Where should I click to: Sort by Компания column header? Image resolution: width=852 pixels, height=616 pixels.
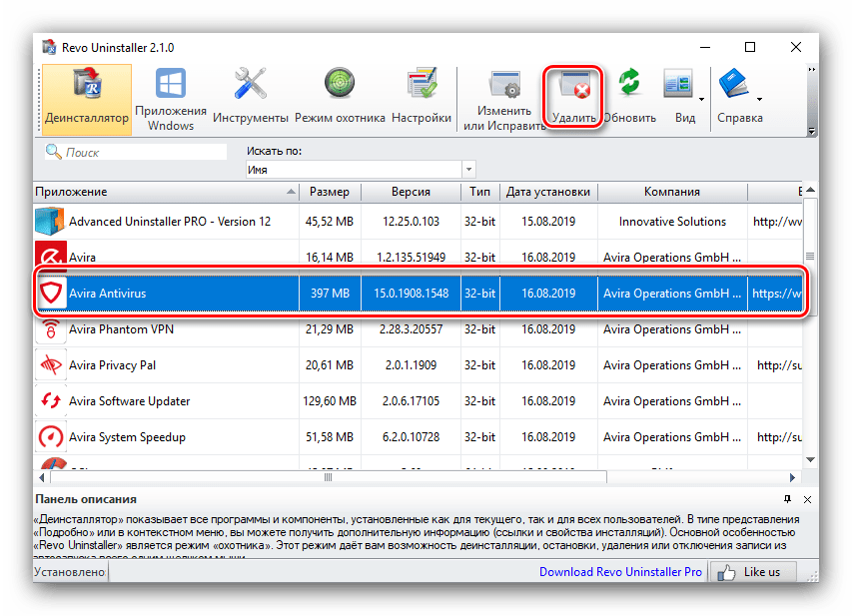point(672,192)
